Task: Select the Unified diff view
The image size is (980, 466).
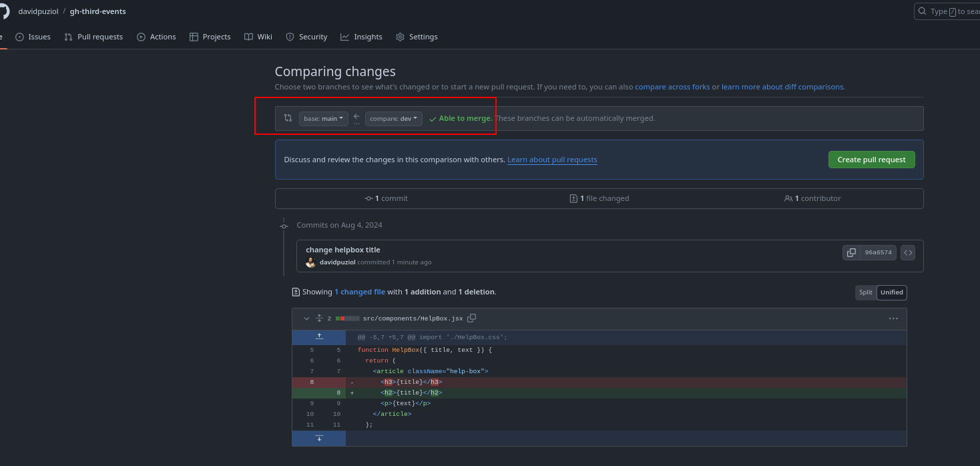Action: coord(891,292)
